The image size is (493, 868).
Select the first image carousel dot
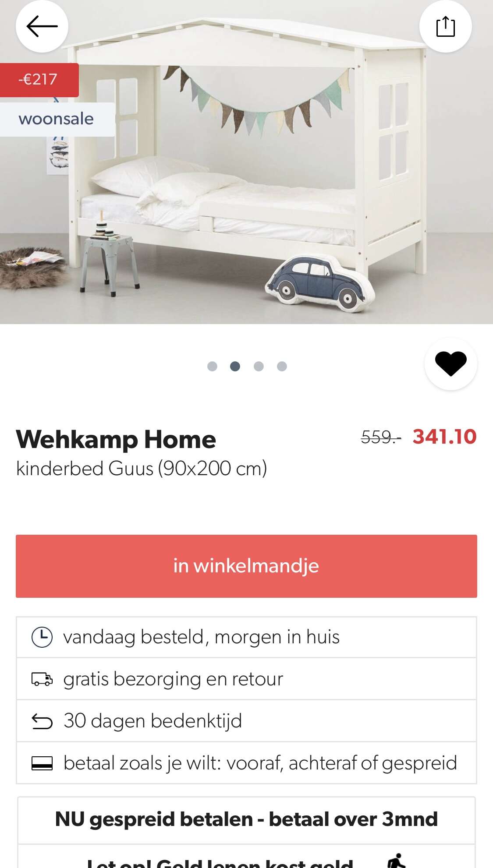pos(212,366)
